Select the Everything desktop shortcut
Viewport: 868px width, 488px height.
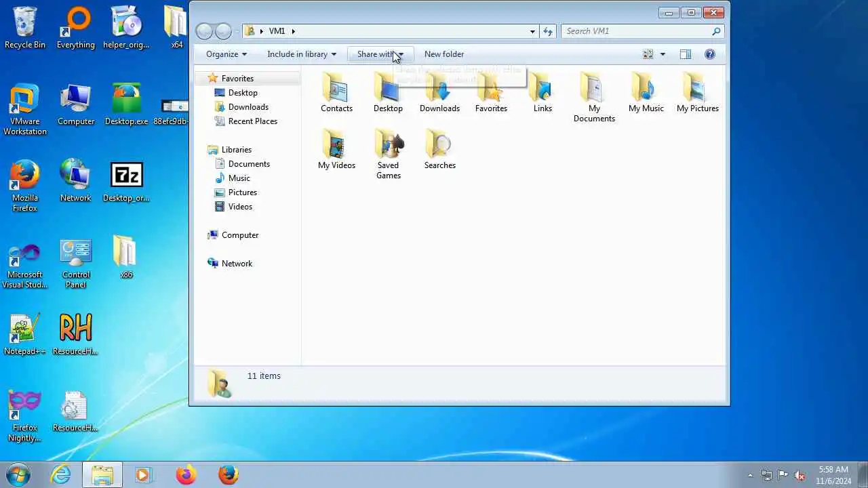click(76, 28)
